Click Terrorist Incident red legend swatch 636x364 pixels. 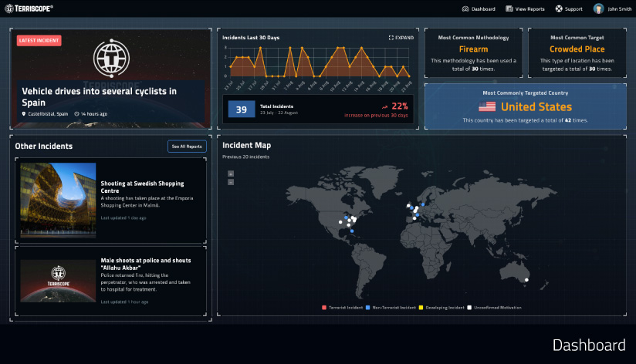point(324,308)
